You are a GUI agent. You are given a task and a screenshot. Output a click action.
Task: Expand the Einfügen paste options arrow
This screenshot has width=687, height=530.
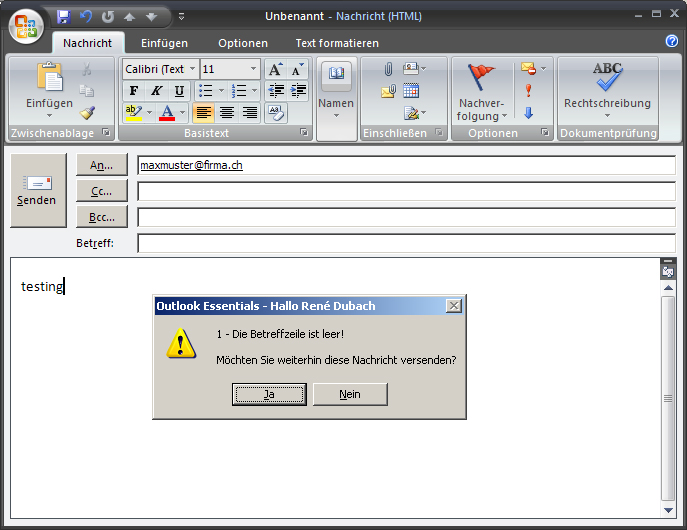click(x=50, y=116)
